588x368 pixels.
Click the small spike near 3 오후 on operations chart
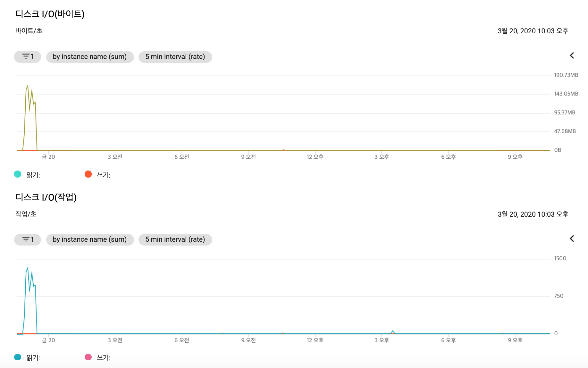click(393, 331)
